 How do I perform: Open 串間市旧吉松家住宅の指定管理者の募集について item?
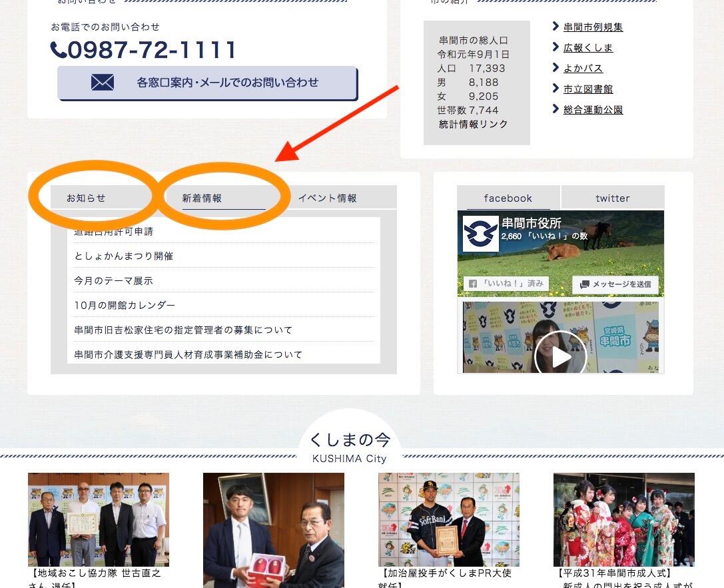click(183, 330)
